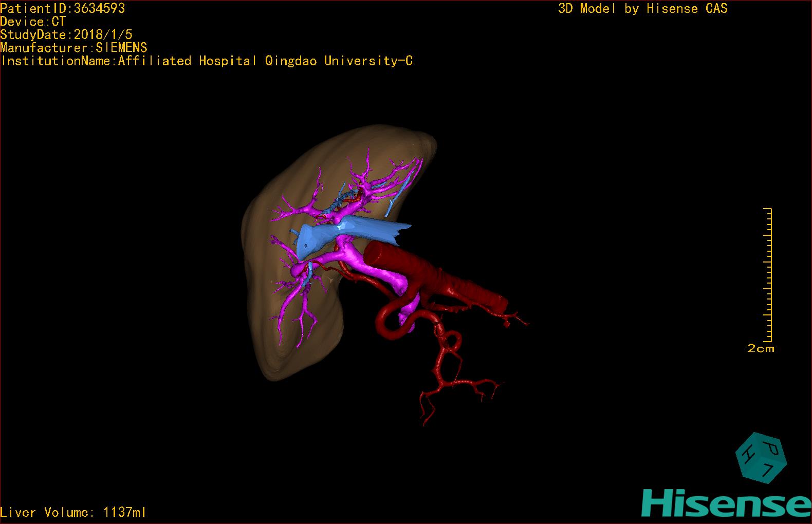The height and width of the screenshot is (524, 812).
Task: Click the InstitutionName Affiliated Hospital Qingdao University text
Action: pyautogui.click(x=207, y=61)
